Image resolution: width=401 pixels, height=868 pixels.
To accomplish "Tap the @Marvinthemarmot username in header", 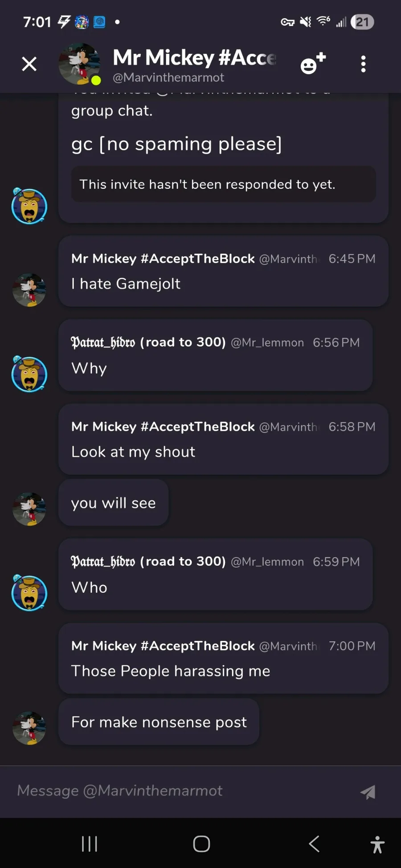I will 168,77.
